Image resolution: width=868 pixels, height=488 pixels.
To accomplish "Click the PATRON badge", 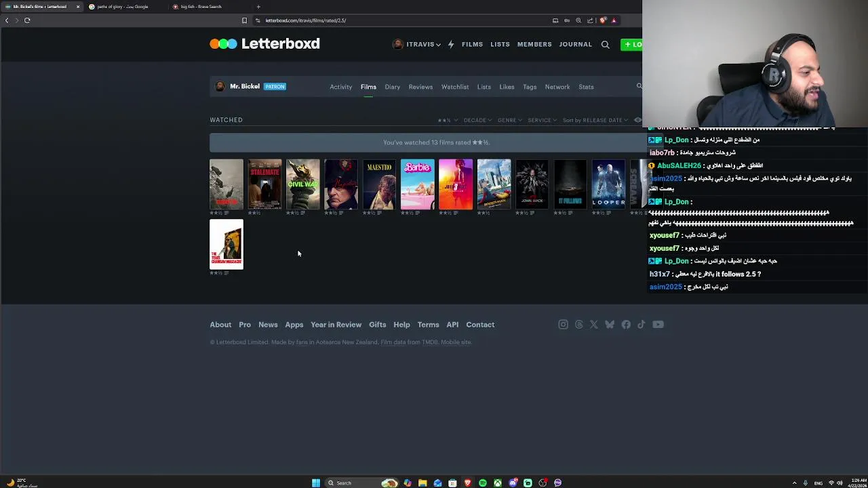I will coord(275,87).
